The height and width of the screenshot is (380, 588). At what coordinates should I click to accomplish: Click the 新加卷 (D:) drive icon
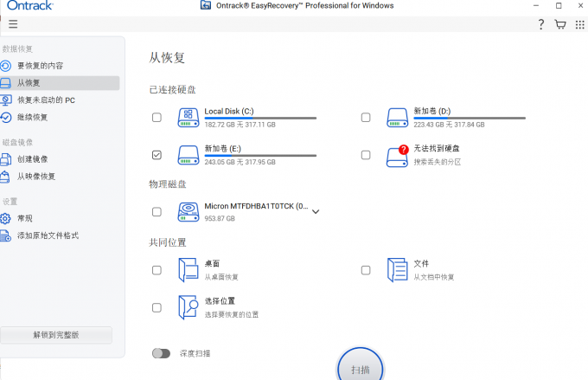398,118
